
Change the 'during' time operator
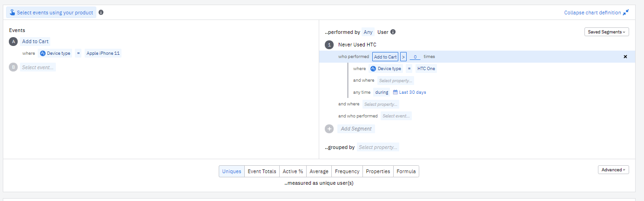[x=382, y=92]
